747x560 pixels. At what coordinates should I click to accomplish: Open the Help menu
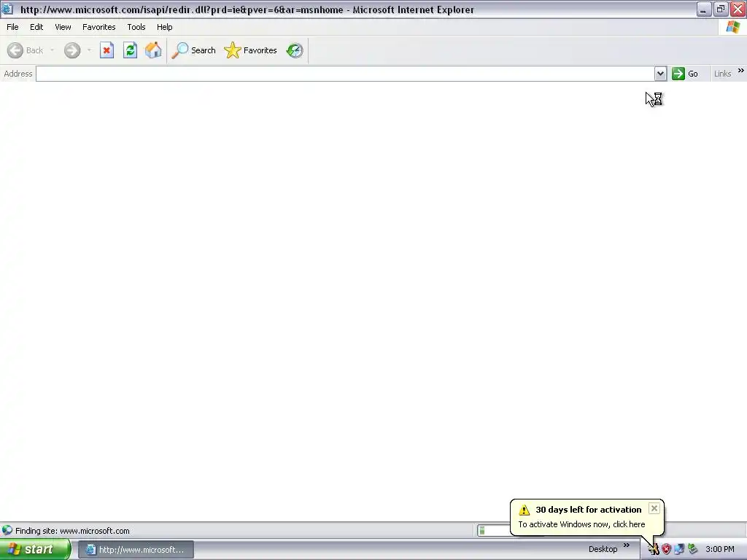164,27
